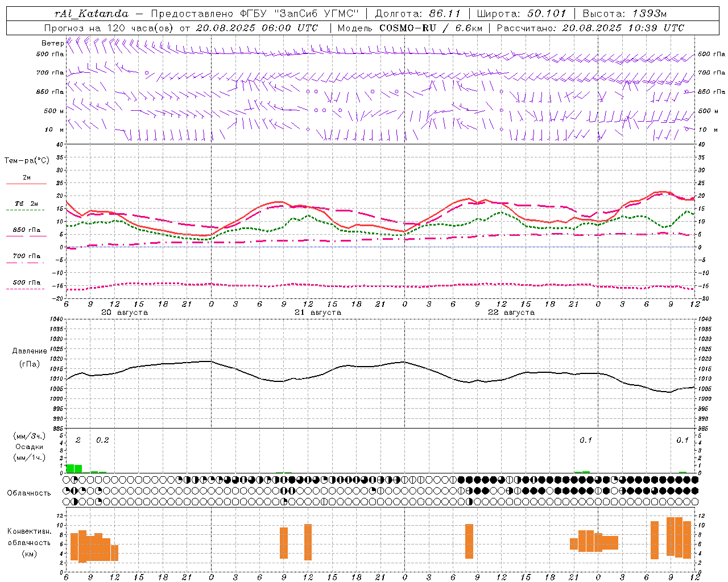Viewport: 728px width, 582px height.
Task: Click the station title rAi_Katanda
Action: 92,14
